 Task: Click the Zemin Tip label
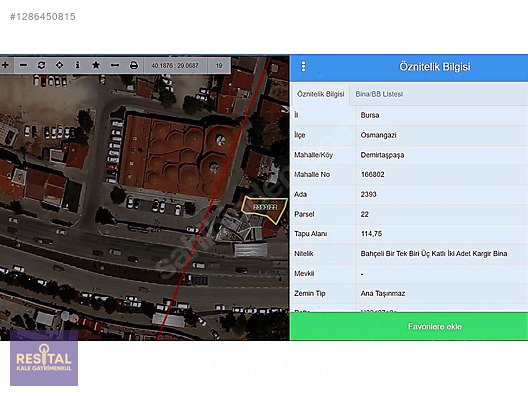[310, 293]
